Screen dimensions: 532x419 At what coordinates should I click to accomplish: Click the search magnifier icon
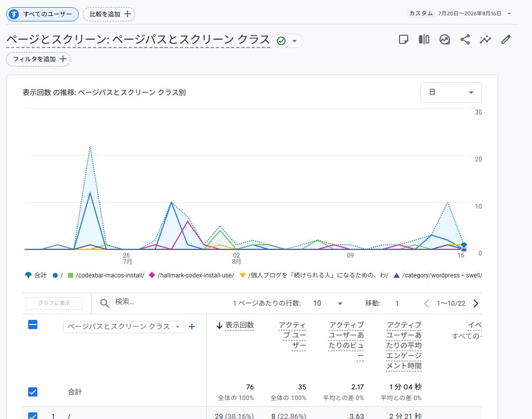(x=104, y=303)
